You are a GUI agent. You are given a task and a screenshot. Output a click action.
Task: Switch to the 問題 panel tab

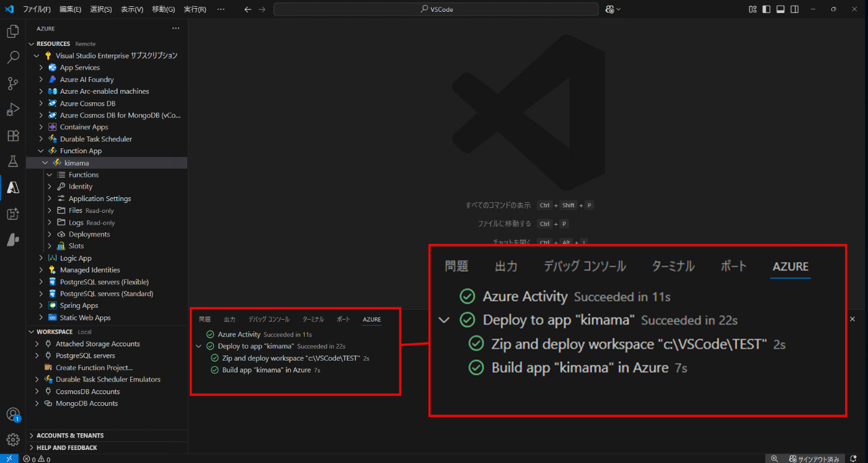click(205, 320)
